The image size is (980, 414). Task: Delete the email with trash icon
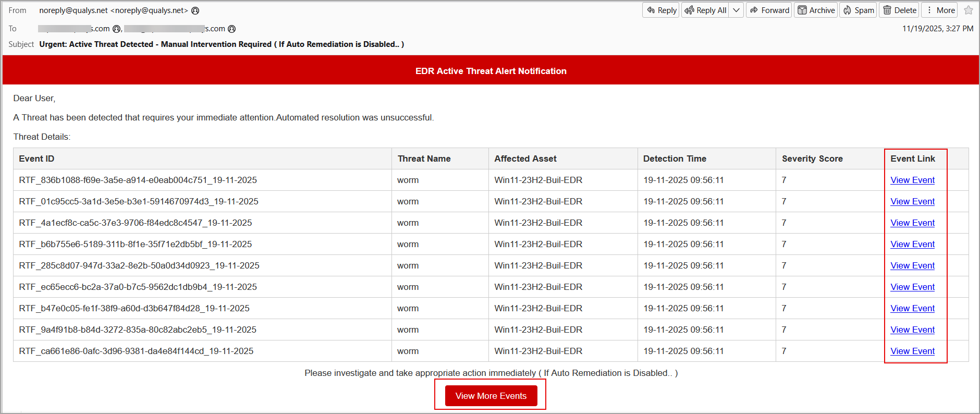click(900, 10)
